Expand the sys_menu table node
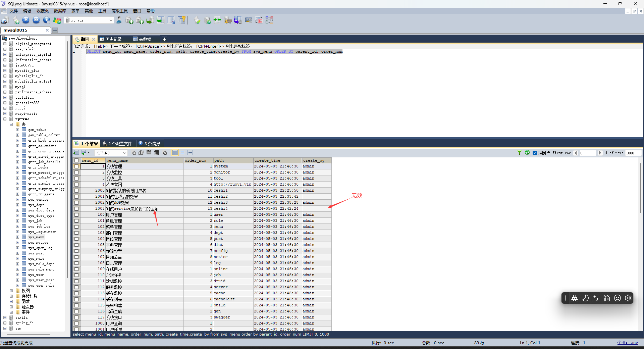644x349 pixels. [x=17, y=237]
